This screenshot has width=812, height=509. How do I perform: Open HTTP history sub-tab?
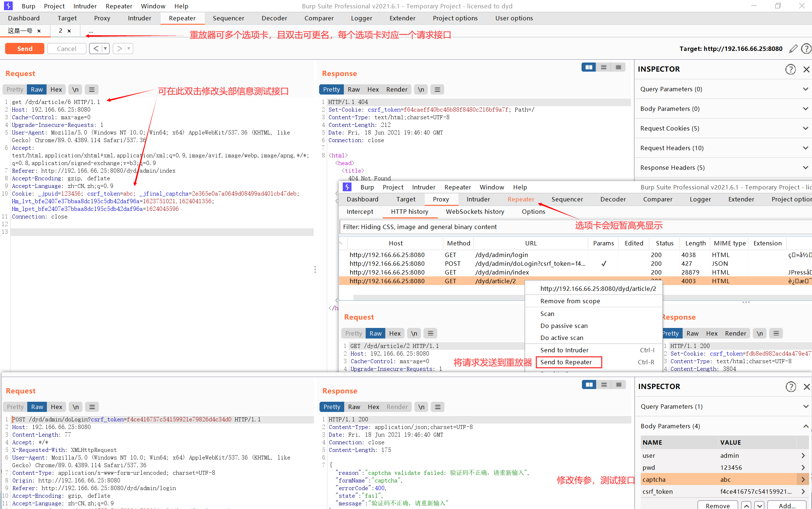(410, 212)
